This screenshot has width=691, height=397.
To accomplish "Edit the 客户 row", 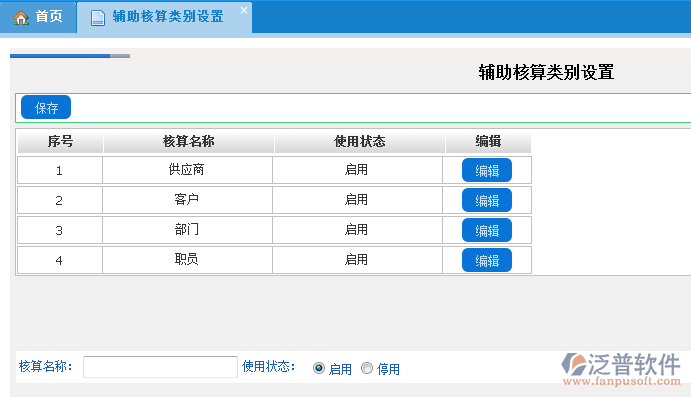I will click(487, 200).
